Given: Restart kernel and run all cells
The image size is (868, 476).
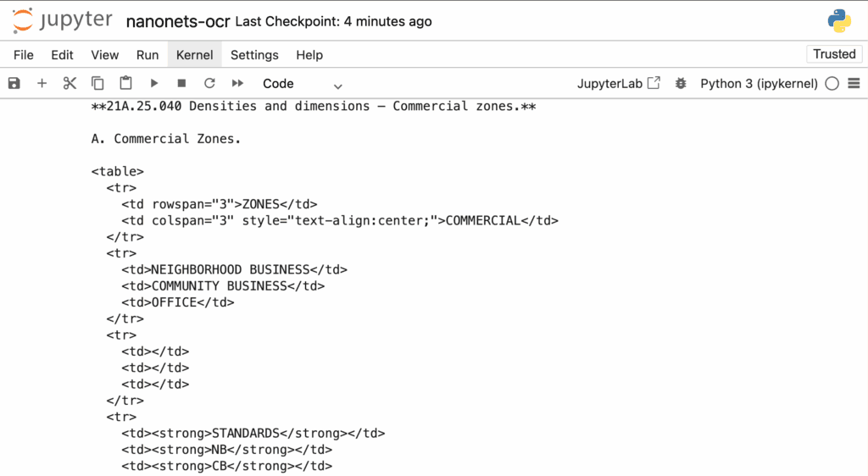Looking at the screenshot, I should click(237, 84).
